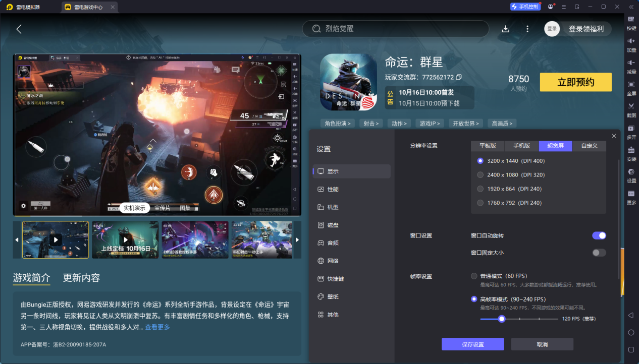Click the round 登录 avatar icon
This screenshot has width=639, height=364.
[552, 29]
